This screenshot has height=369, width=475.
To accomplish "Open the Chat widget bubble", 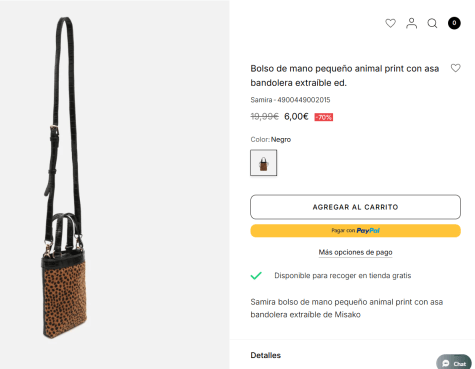I will (454, 363).
